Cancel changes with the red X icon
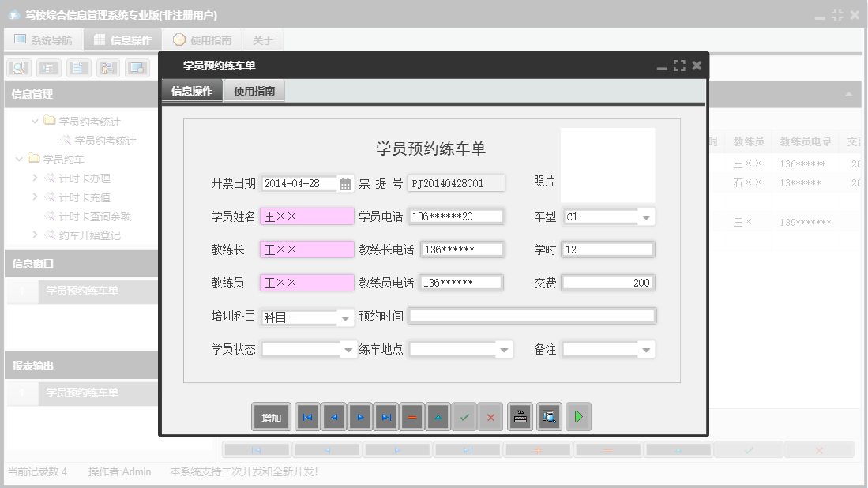The height and width of the screenshot is (488, 868). 490,417
